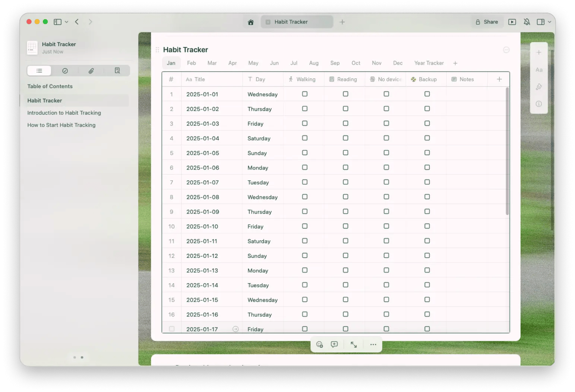Screen dimensions: 575x392
Task: Add a new column to table
Action: click(x=499, y=79)
